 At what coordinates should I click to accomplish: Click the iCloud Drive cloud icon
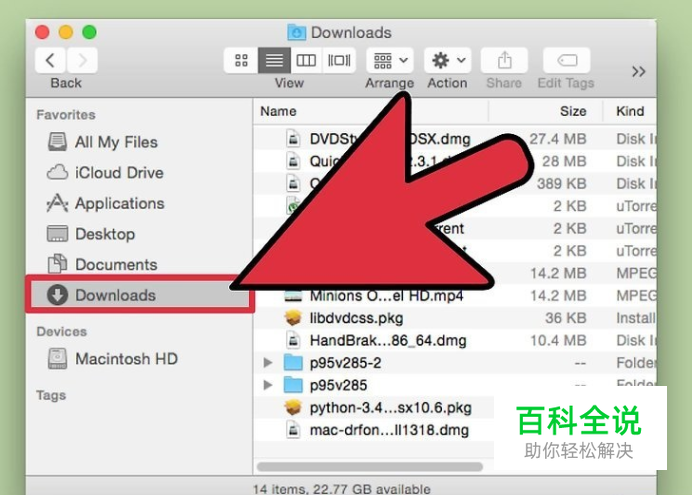57,172
